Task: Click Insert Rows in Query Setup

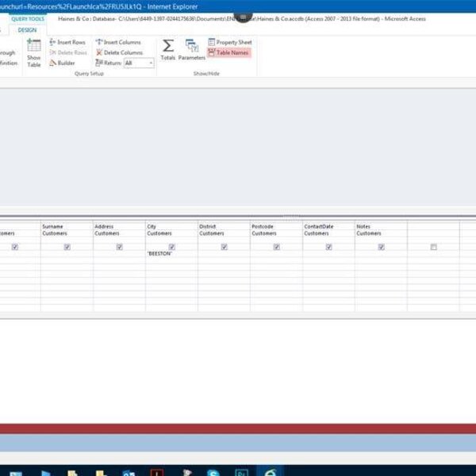Action: pyautogui.click(x=67, y=42)
